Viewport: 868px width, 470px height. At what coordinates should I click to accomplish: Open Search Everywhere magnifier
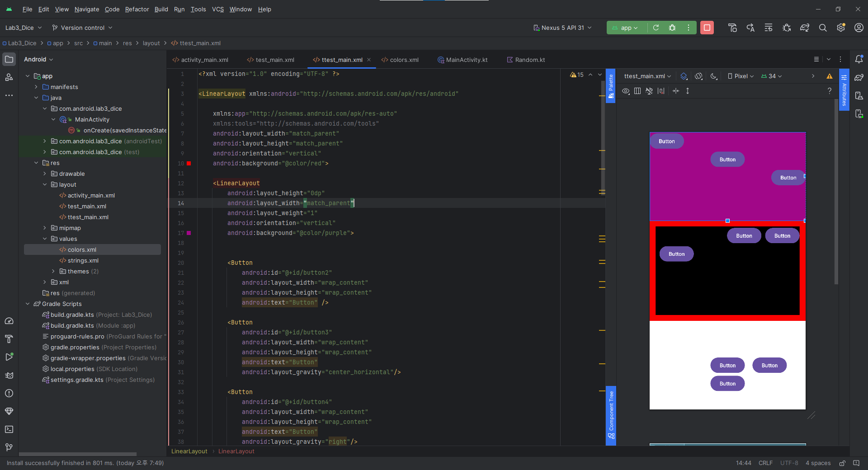823,28
